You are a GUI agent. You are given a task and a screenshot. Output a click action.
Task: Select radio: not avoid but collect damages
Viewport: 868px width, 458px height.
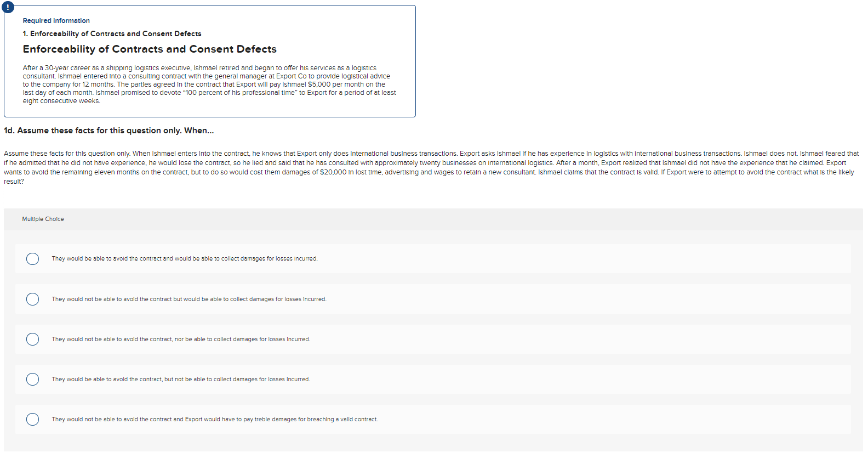[x=33, y=299]
